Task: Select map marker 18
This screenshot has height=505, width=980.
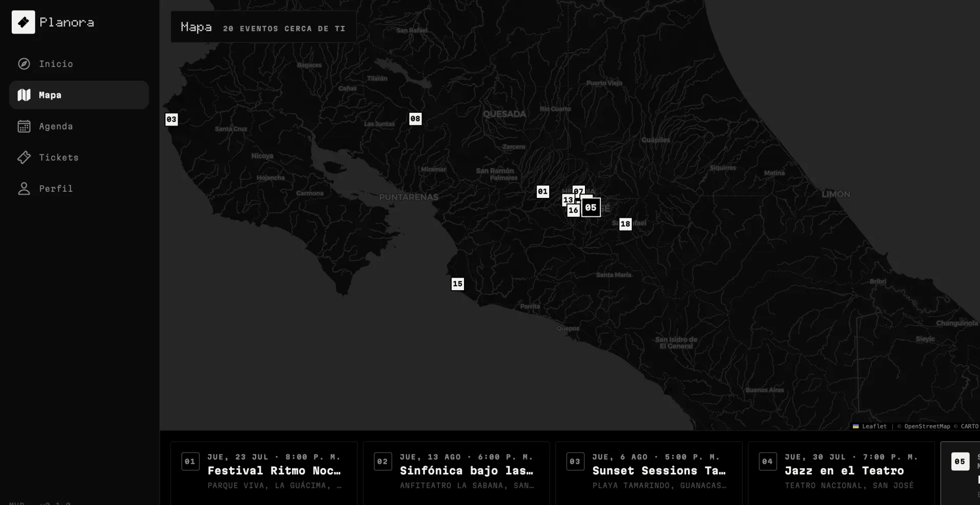Action: [625, 224]
